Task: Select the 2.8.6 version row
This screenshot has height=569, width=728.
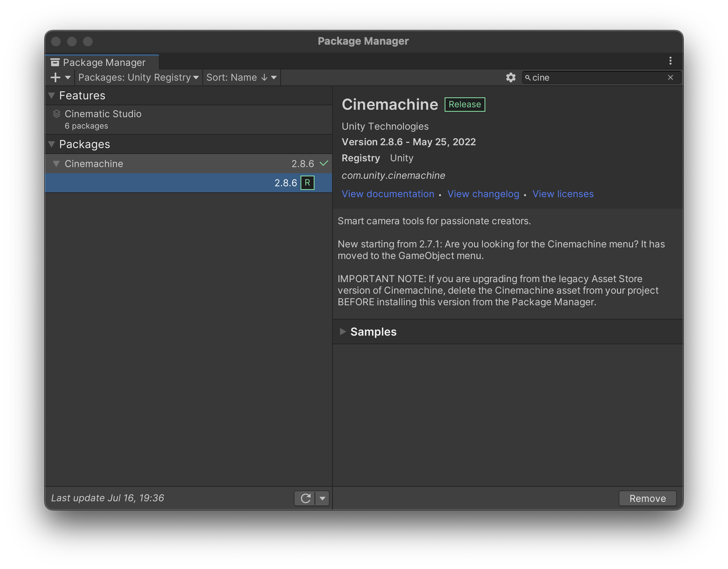Action: click(188, 183)
